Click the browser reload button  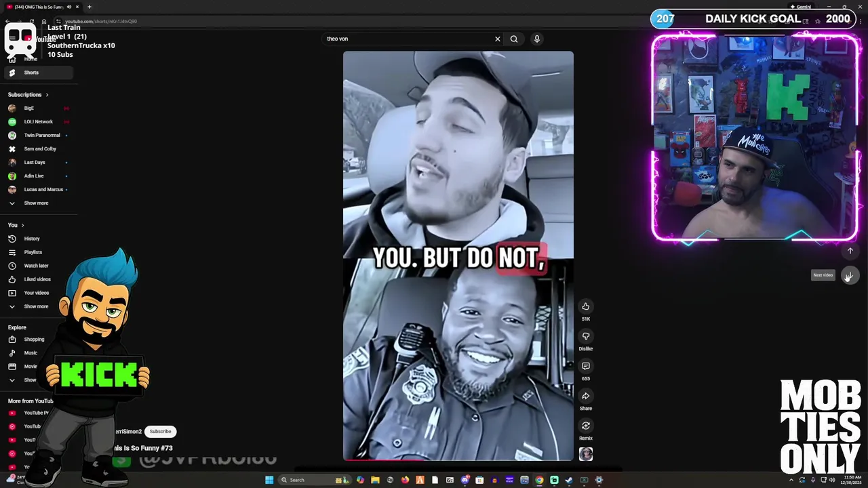click(32, 21)
